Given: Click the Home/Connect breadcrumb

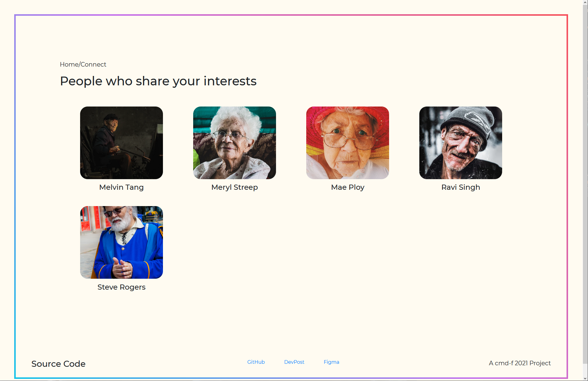Looking at the screenshot, I should pos(83,64).
